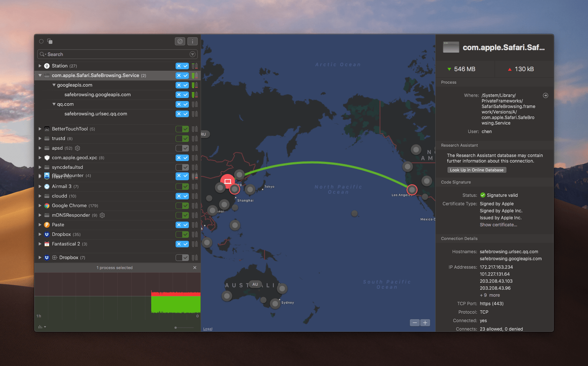Click the traffic meter for Google Chrome
This screenshot has height=366, width=588.
pos(195,206)
